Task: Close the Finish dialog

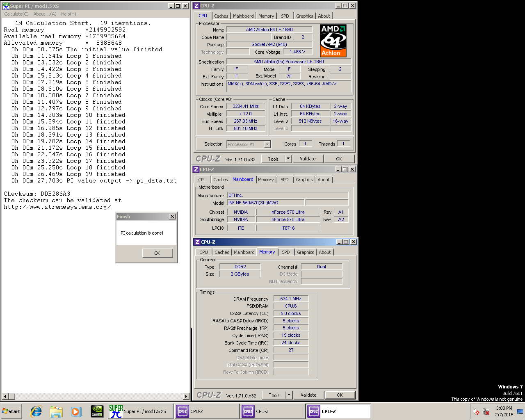Action: (x=172, y=217)
